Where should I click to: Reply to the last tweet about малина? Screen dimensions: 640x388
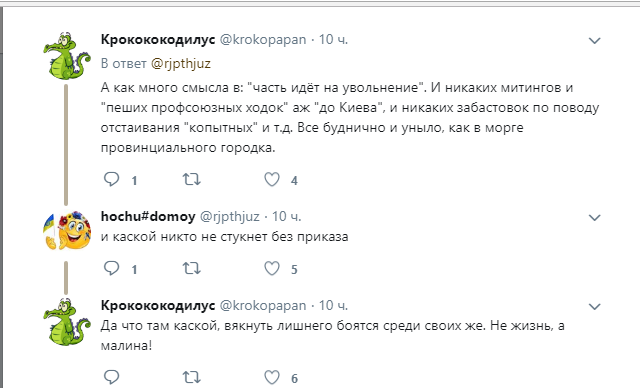[111, 377]
